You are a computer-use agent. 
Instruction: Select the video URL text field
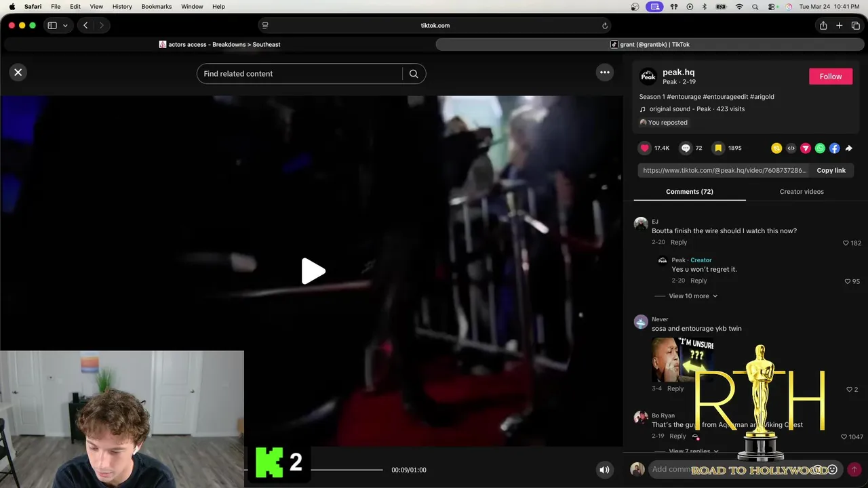(x=724, y=171)
